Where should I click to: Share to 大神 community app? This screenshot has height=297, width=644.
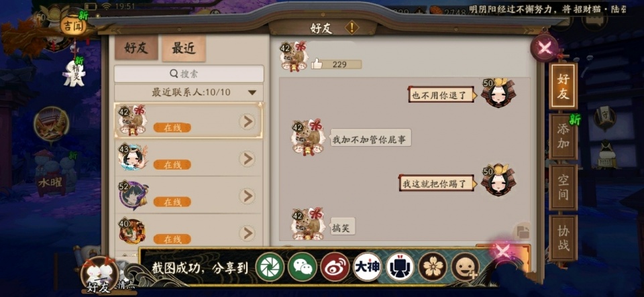coord(368,267)
